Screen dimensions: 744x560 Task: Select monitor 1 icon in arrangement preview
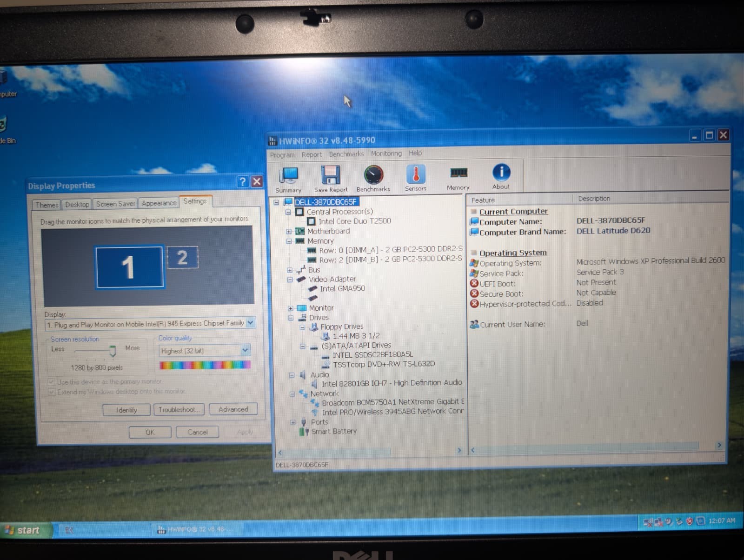pos(129,267)
